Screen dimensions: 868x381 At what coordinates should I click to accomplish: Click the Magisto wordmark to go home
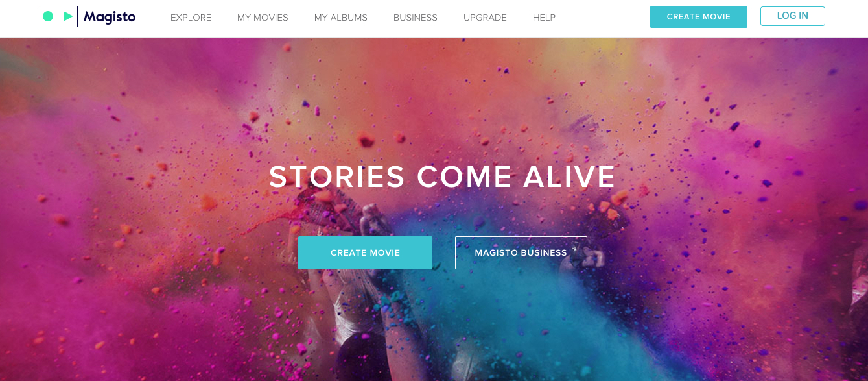pos(110,18)
